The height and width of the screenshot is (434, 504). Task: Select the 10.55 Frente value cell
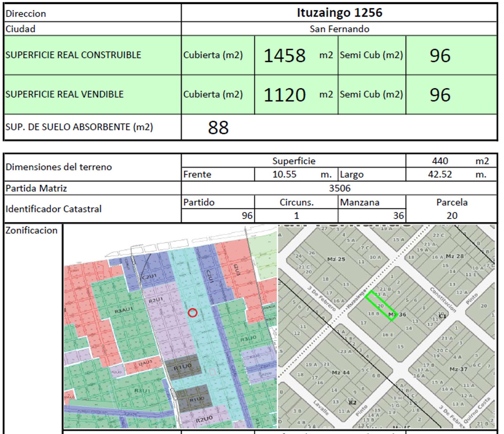(x=285, y=174)
